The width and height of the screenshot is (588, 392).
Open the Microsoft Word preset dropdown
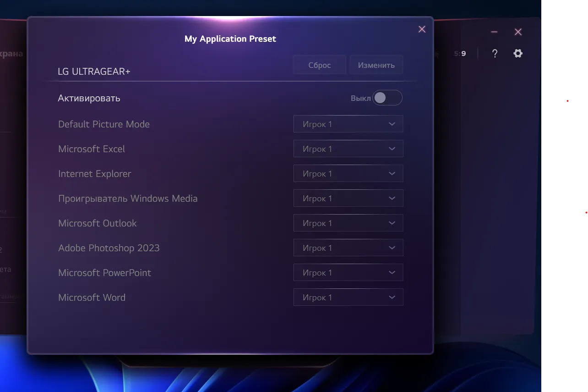(x=348, y=298)
